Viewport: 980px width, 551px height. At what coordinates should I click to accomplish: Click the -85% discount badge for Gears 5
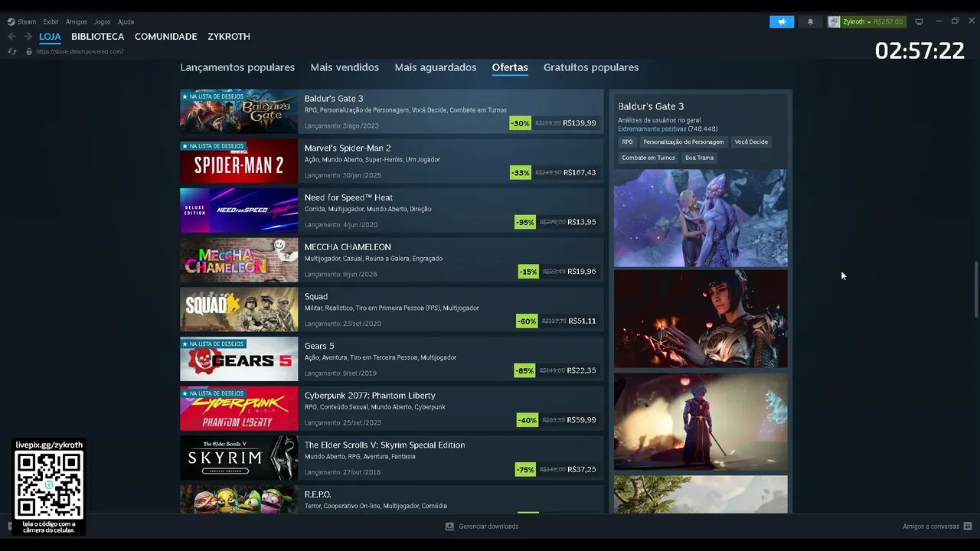coord(524,371)
